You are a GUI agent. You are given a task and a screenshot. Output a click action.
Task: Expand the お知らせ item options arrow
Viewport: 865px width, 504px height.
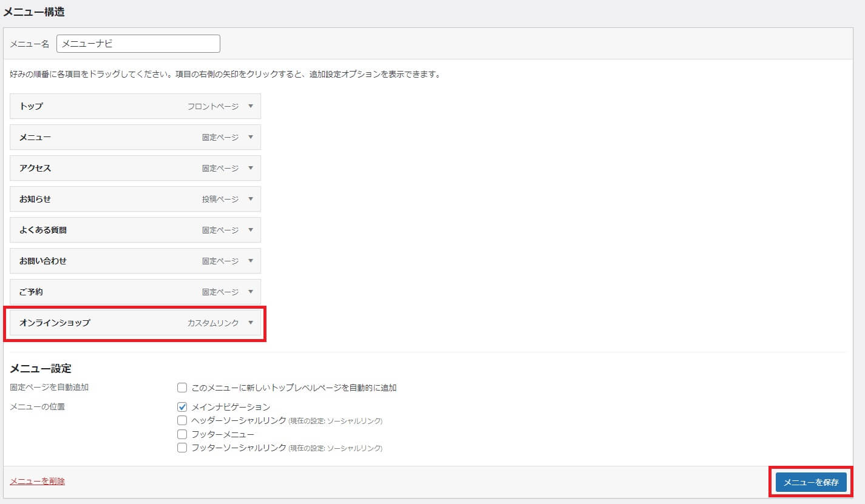[x=250, y=199]
